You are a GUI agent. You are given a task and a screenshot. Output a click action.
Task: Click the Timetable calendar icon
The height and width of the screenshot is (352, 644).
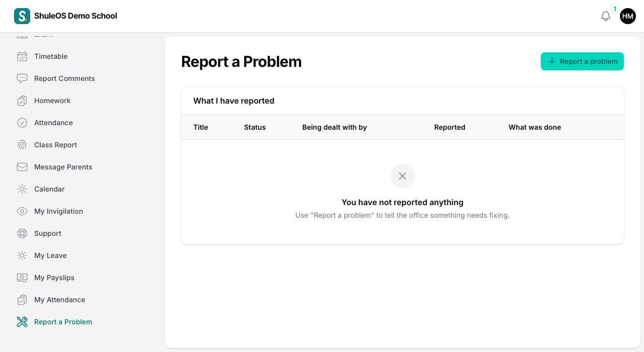pyautogui.click(x=22, y=56)
